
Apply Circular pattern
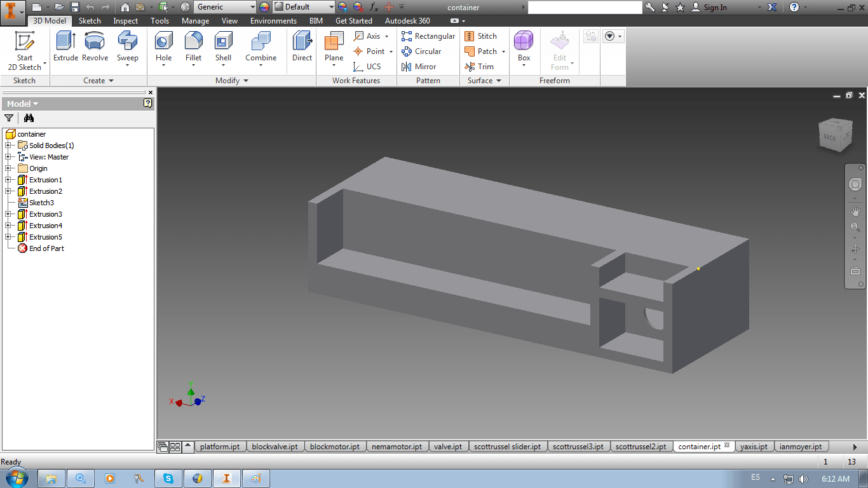[421, 51]
